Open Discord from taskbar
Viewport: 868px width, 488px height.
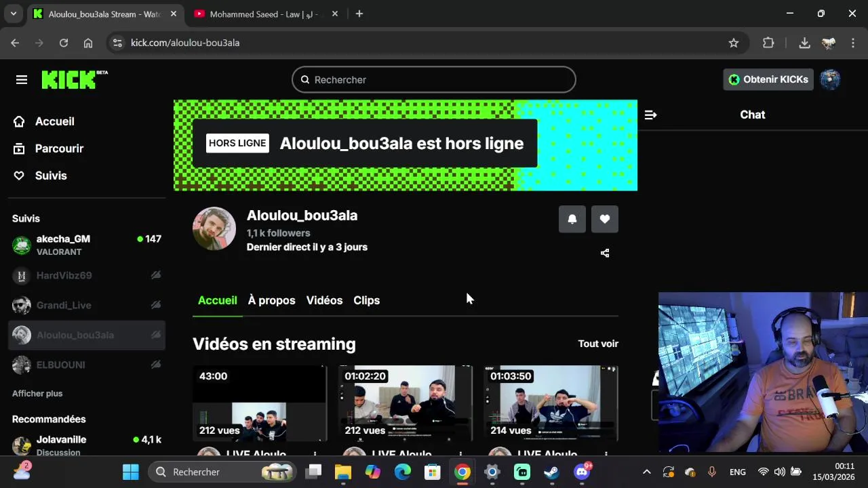582,472
